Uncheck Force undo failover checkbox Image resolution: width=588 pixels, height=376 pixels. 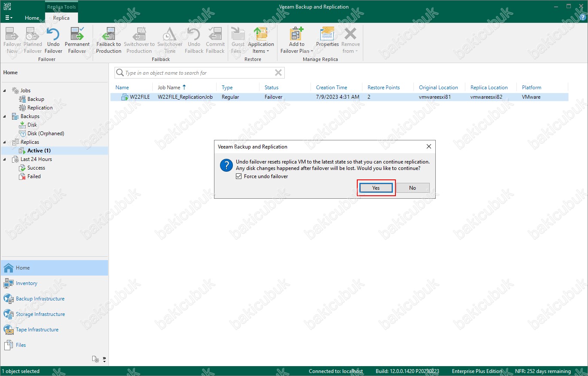[239, 176]
